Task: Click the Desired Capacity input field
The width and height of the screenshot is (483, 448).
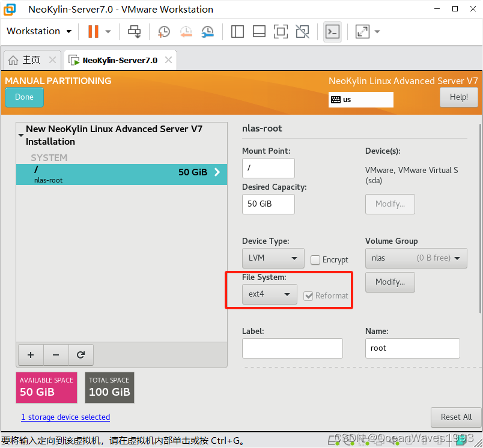Action: tap(269, 204)
